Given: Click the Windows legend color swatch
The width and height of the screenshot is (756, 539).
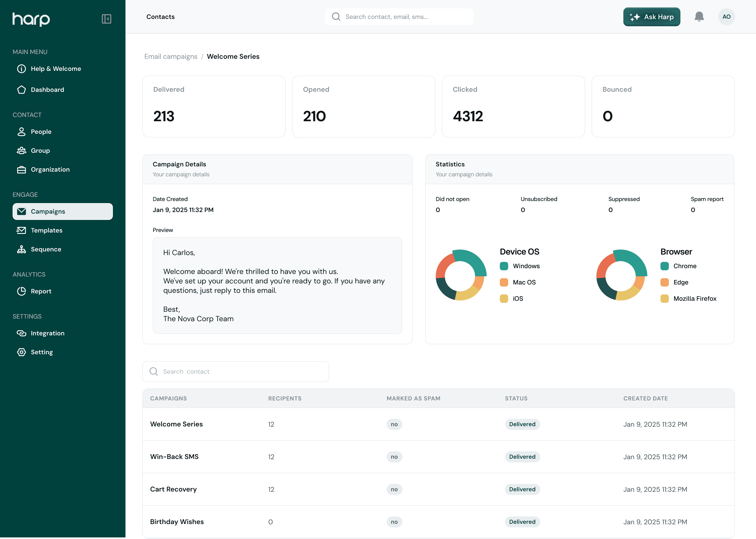Looking at the screenshot, I should coord(504,266).
